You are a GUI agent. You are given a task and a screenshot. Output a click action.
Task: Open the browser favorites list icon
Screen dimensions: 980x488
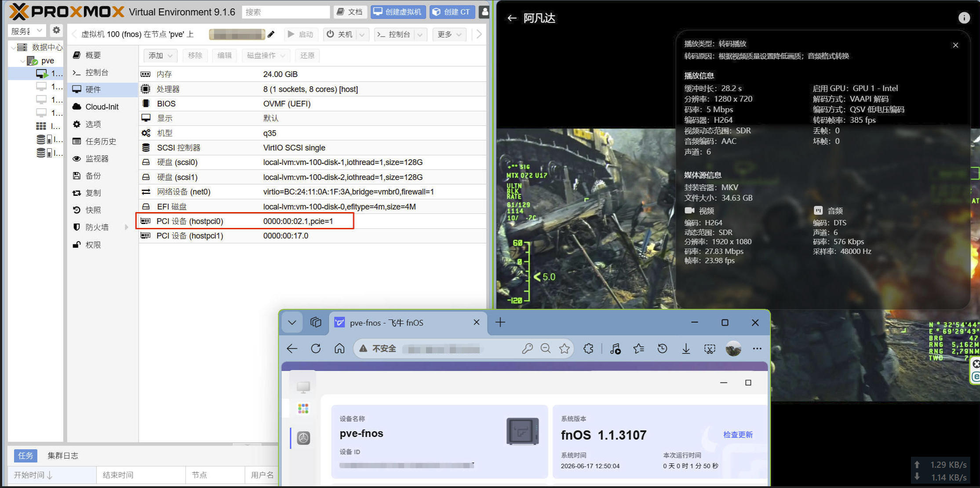pos(639,349)
